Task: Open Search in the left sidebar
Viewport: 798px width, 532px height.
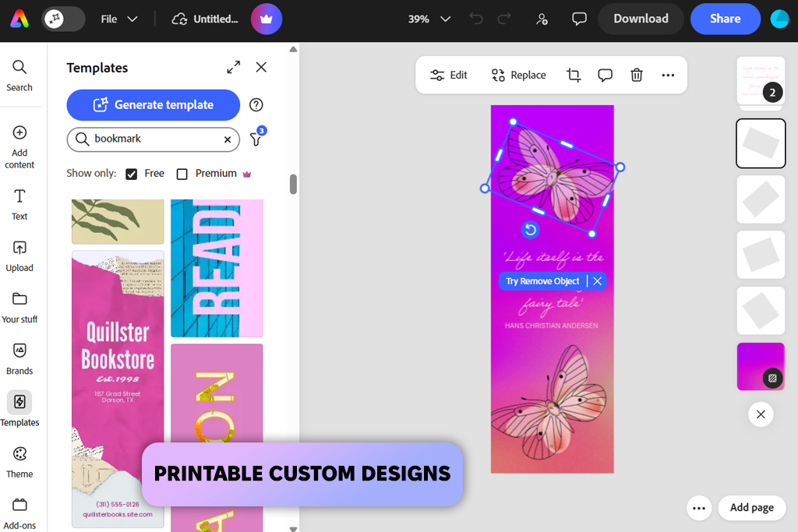Action: [x=19, y=76]
